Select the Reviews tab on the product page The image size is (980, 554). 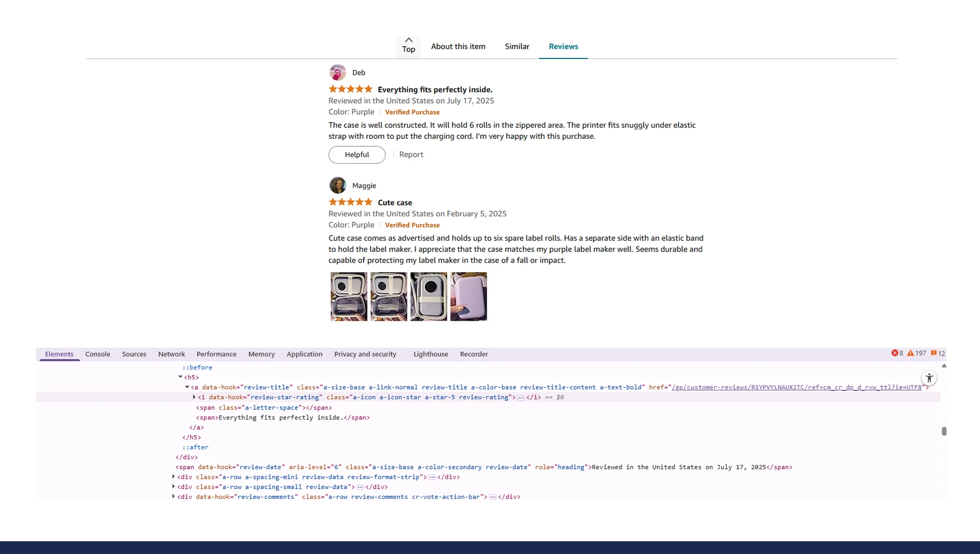click(x=563, y=46)
